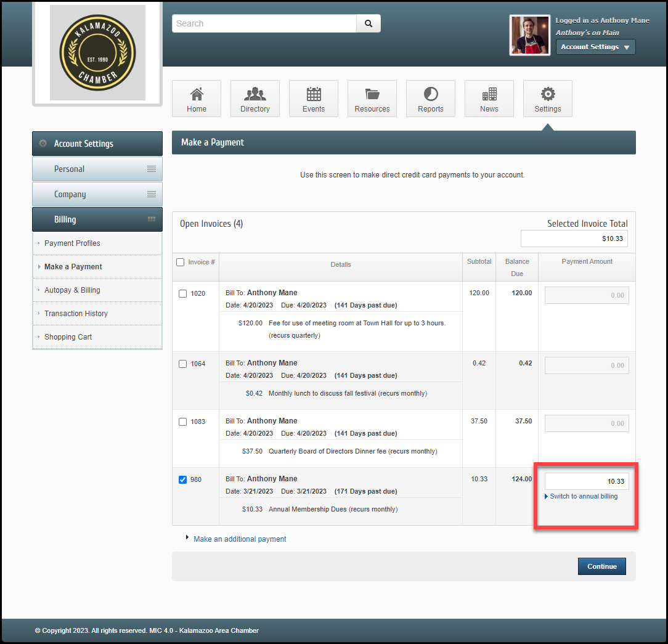Click the invoice 980 payment amount field
Screen dimensions: 668x644
[587, 481]
